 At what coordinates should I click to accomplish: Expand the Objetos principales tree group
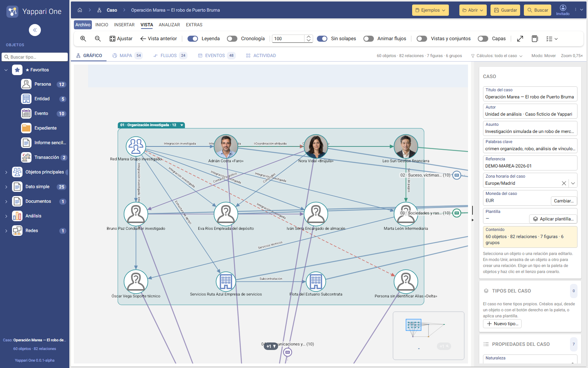click(x=6, y=172)
